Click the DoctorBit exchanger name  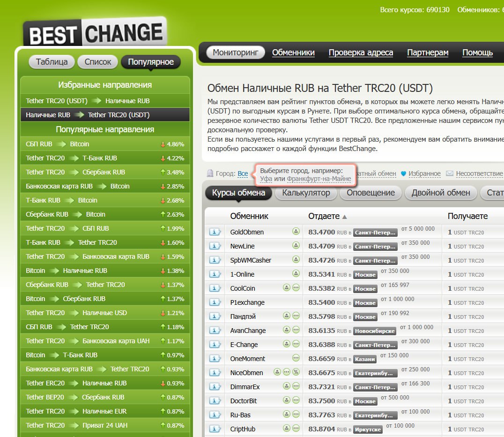click(243, 401)
